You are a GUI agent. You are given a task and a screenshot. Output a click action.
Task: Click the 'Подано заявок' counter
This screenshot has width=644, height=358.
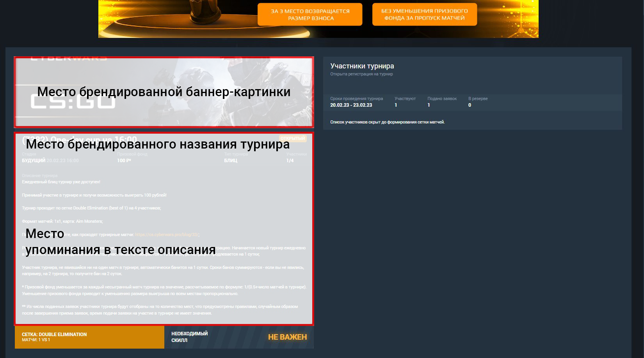(x=442, y=102)
